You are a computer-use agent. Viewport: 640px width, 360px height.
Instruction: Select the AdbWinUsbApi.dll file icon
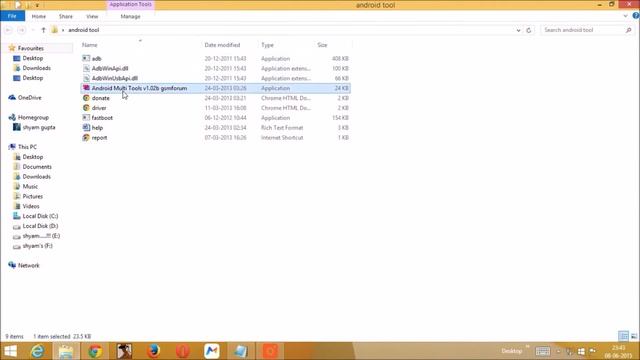click(x=86, y=78)
